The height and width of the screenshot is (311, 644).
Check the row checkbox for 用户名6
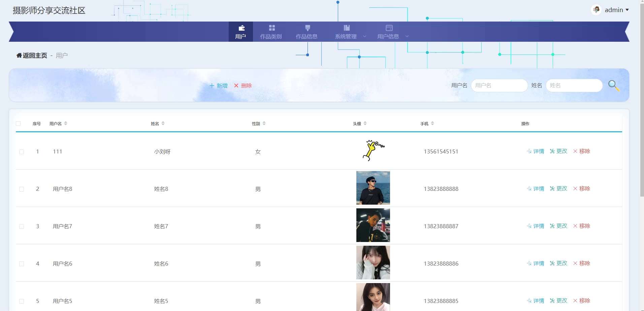click(x=22, y=264)
